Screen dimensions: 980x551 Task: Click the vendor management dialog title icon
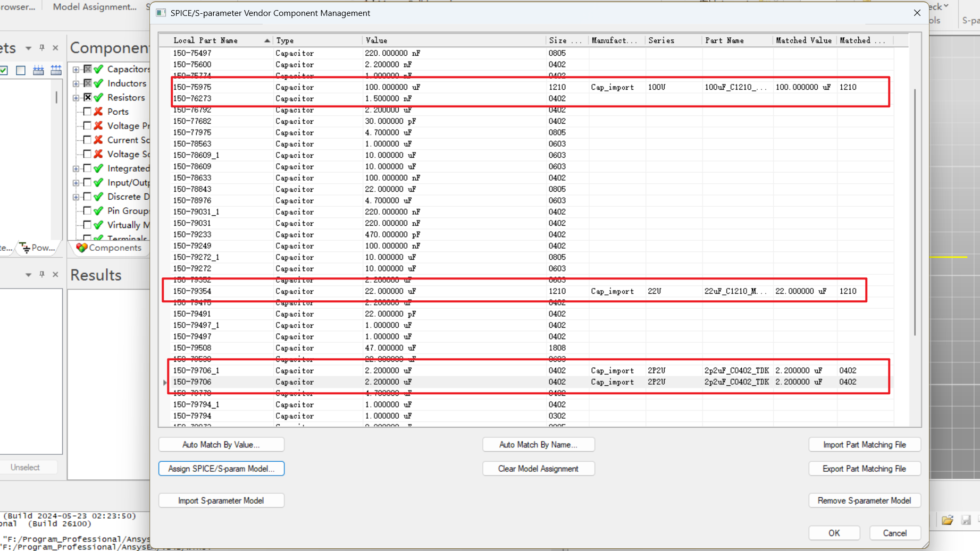click(x=161, y=13)
